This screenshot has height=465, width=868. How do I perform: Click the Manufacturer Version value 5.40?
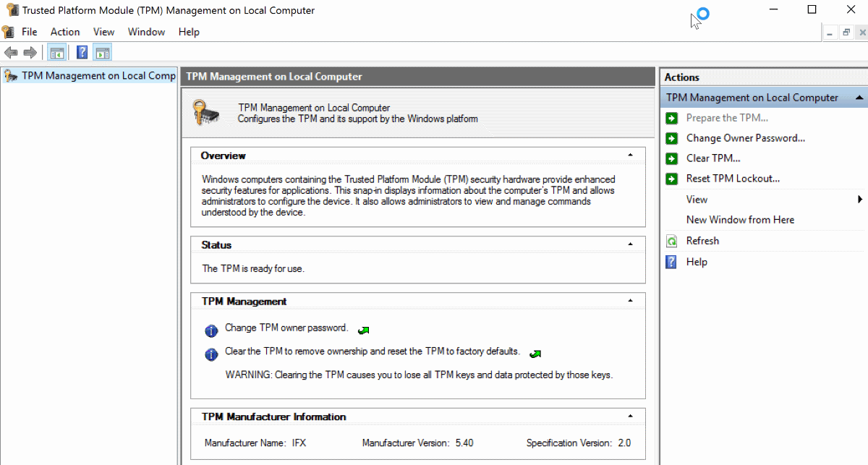(464, 443)
